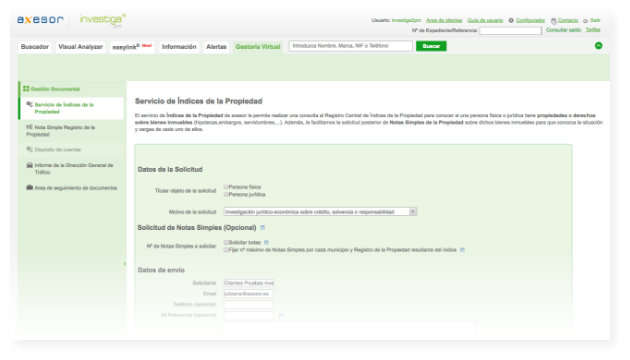The width and height of the screenshot is (630, 360).
Task: Select Persona jurídica radio button
Action: click(x=226, y=194)
